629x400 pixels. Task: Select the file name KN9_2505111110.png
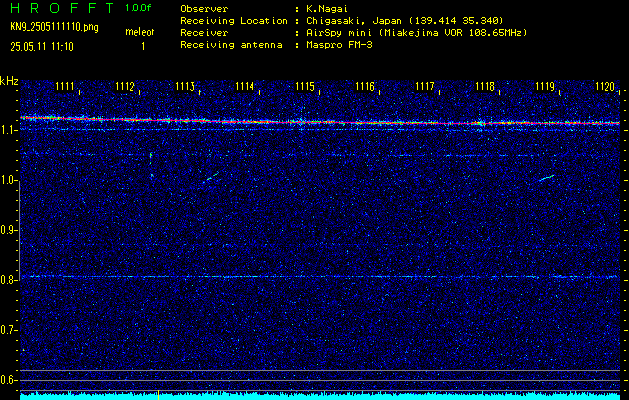54,27
